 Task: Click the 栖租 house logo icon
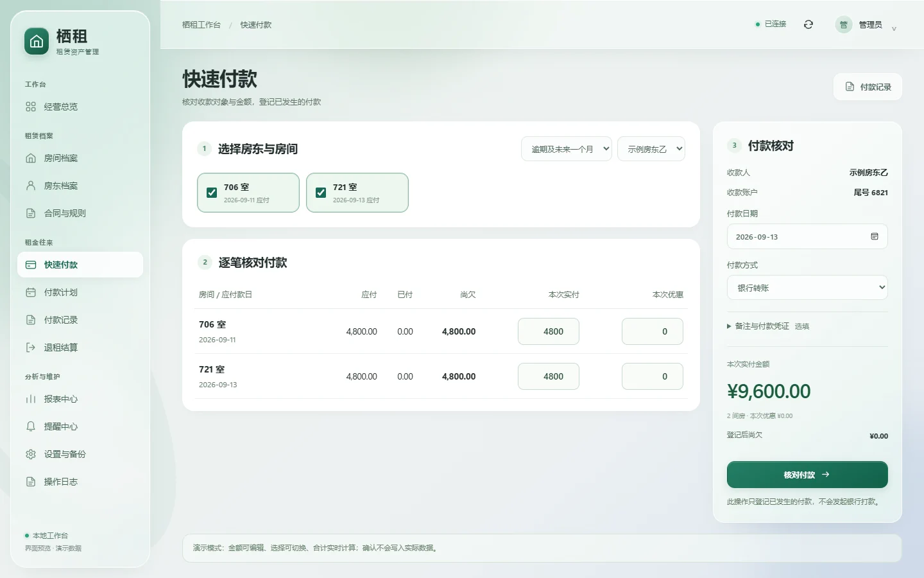(37, 42)
